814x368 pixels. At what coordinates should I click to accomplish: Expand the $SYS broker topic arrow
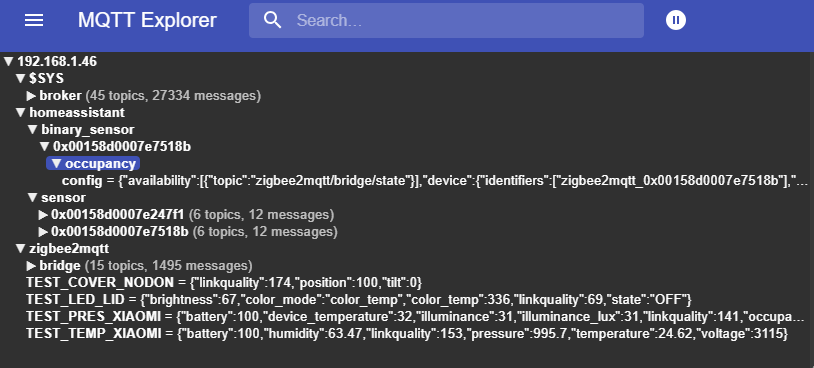pos(32,96)
